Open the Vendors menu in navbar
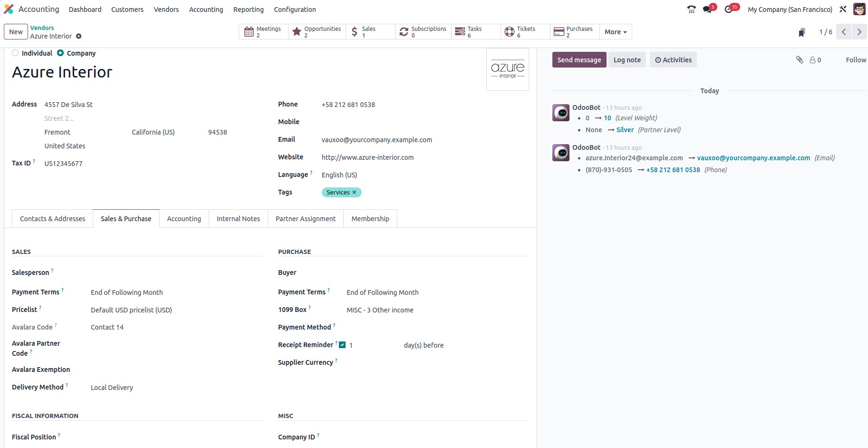 pyautogui.click(x=166, y=9)
